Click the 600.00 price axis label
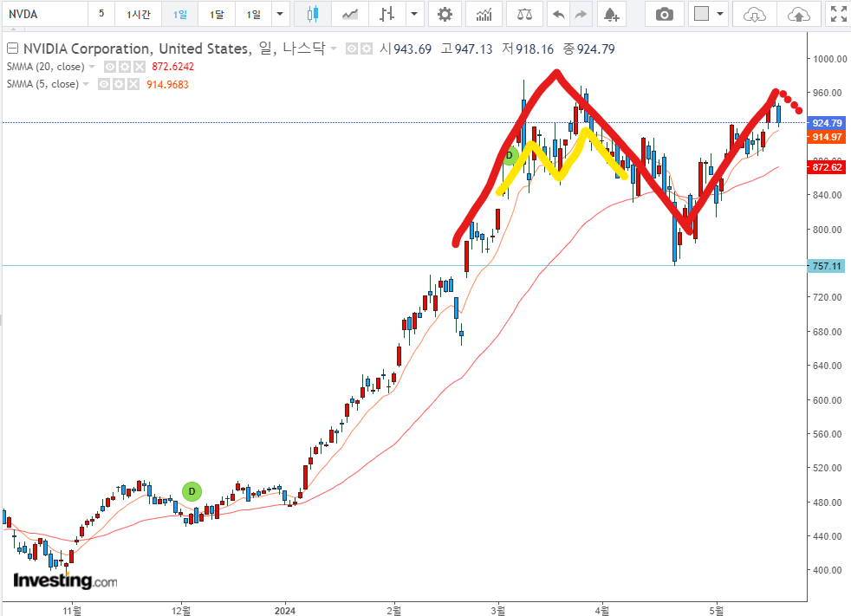Screen dimensions: 851x616 pyautogui.click(x=827, y=400)
